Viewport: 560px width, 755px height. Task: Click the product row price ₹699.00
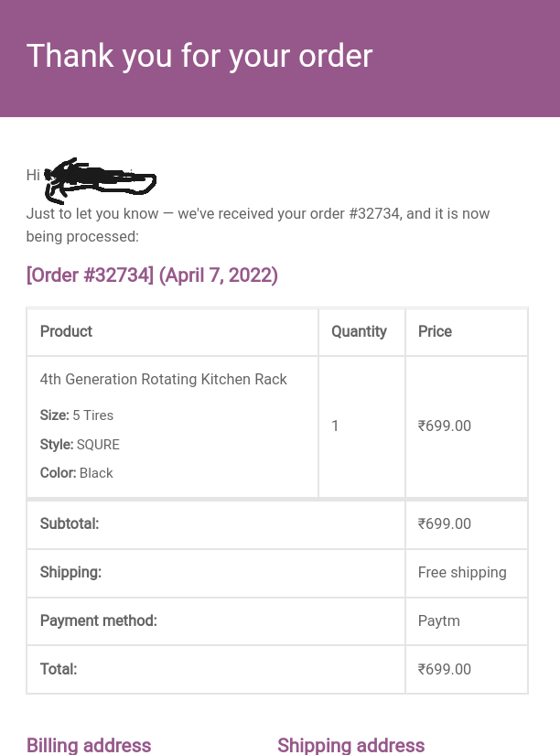pyautogui.click(x=445, y=426)
